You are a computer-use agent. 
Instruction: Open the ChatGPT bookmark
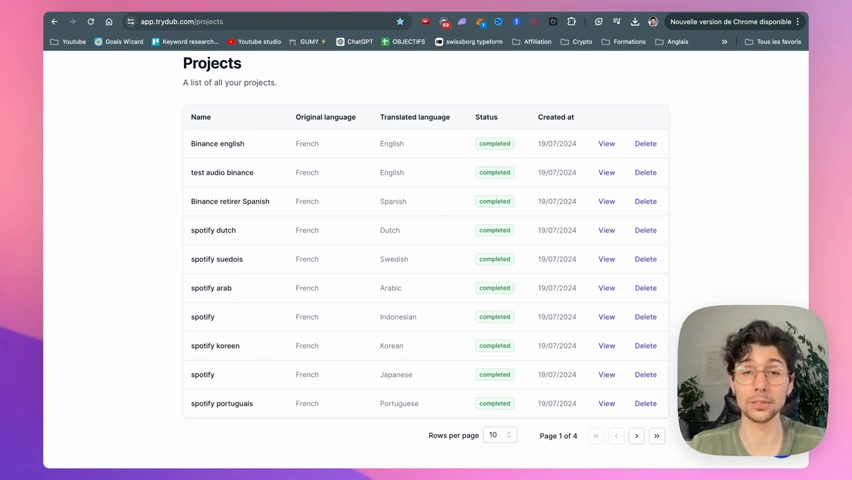click(x=355, y=42)
